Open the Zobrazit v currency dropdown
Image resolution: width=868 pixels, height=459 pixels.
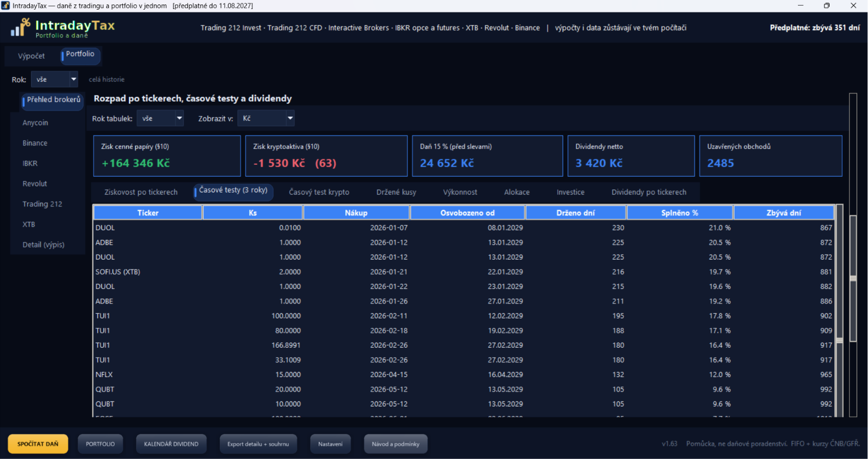click(266, 119)
